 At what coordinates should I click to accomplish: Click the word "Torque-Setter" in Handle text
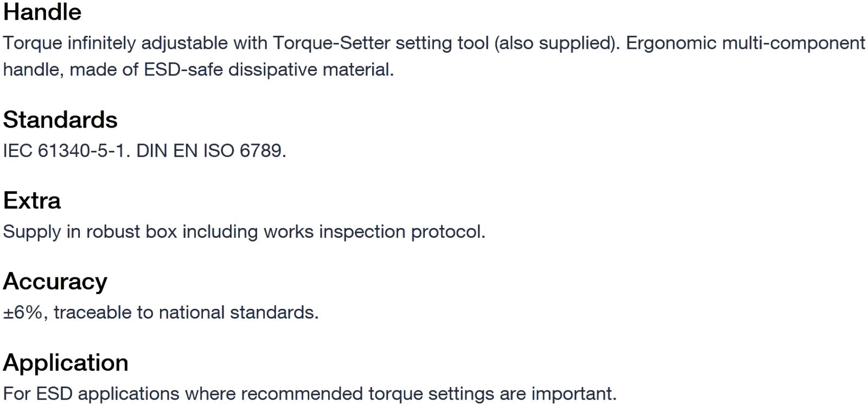(x=331, y=43)
